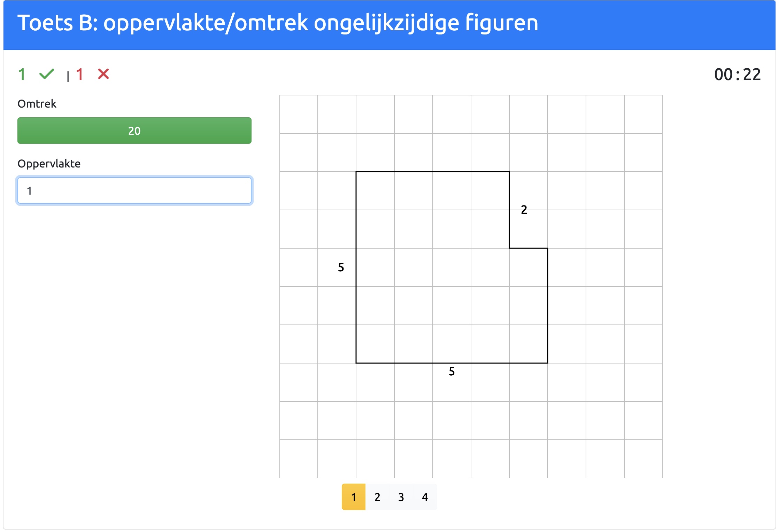Switch to question 3
The image size is (779, 532).
click(401, 497)
